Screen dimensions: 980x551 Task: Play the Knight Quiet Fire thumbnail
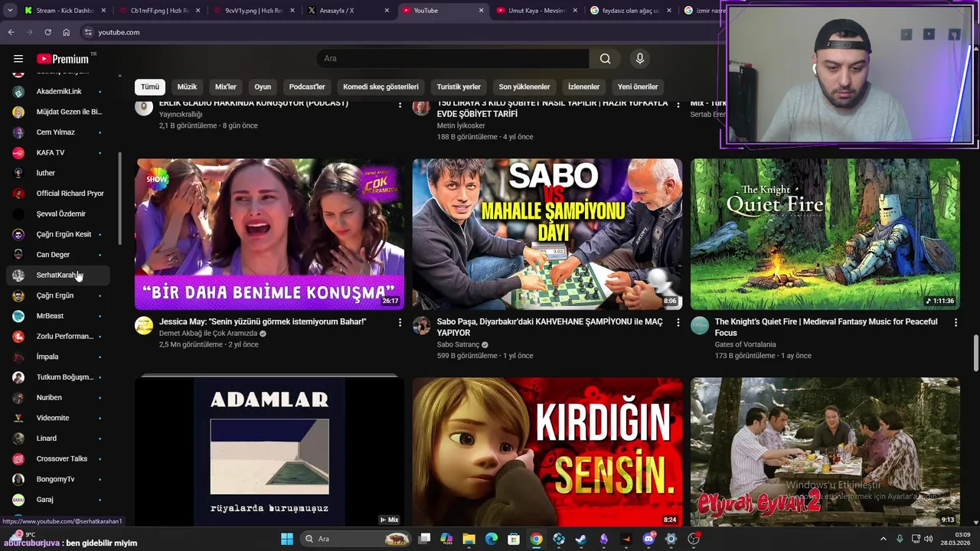coord(825,234)
